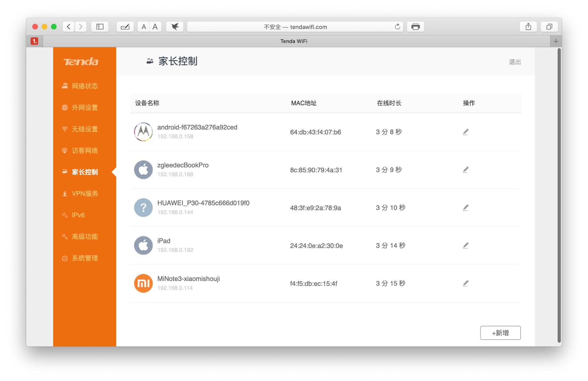Reload the page with the refresh icon
588x381 pixels.
(397, 27)
